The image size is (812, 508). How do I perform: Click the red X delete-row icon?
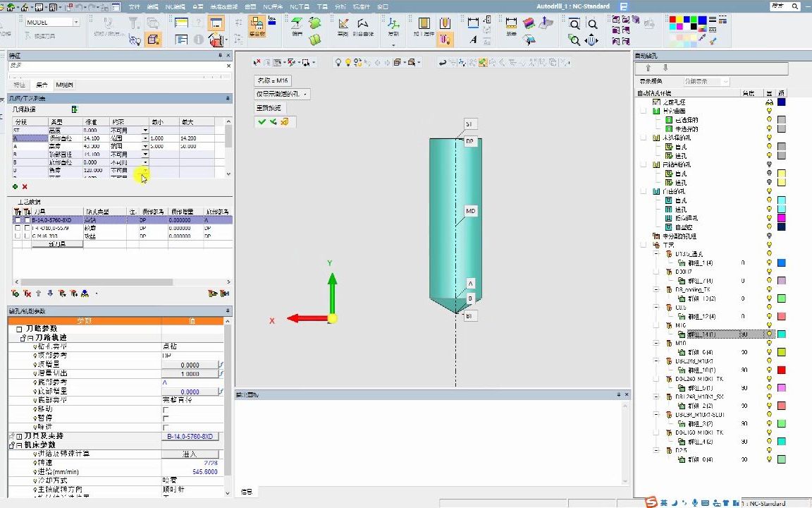tap(25, 186)
